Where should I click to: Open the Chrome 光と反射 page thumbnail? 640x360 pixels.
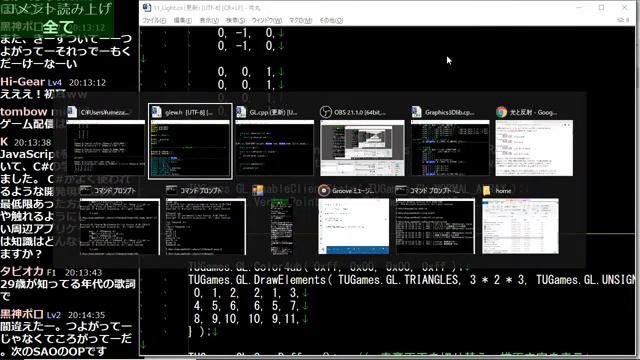pos(534,148)
